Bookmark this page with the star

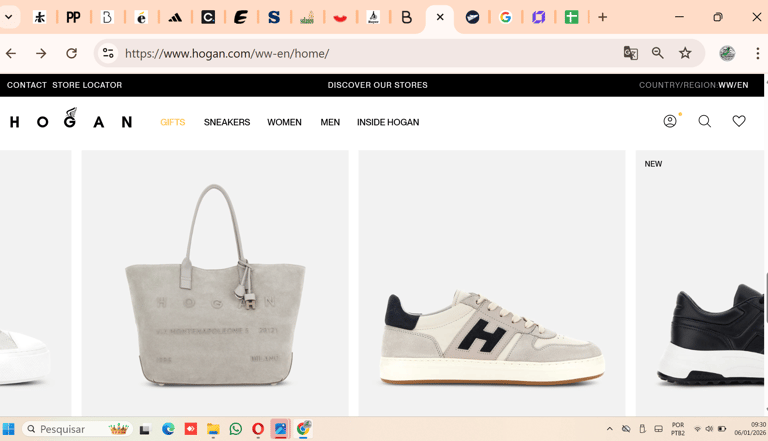point(685,53)
